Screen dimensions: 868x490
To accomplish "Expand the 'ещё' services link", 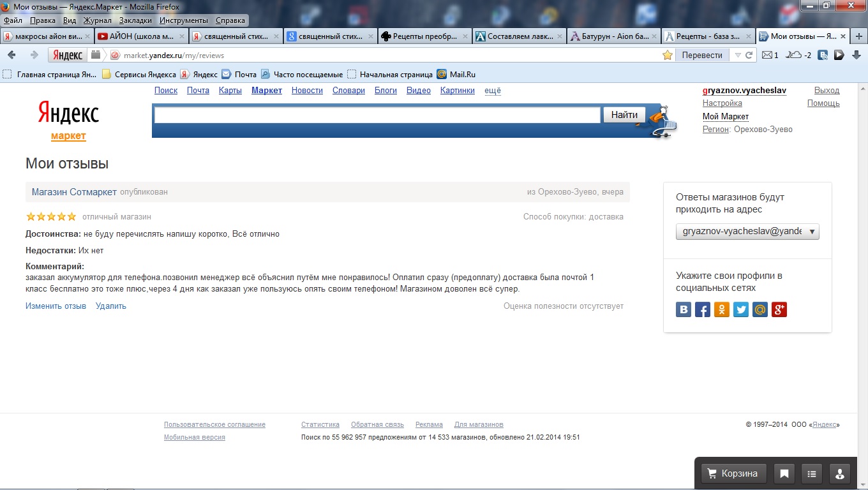I will coord(493,91).
